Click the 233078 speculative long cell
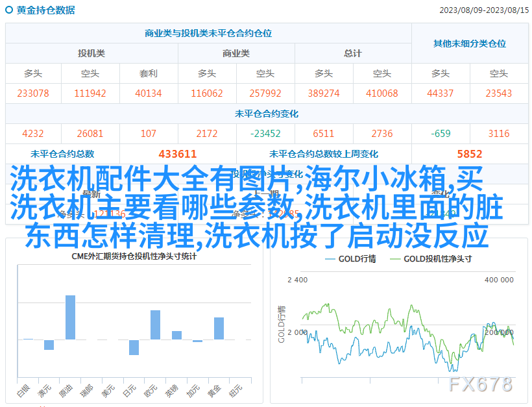 [x=33, y=93]
